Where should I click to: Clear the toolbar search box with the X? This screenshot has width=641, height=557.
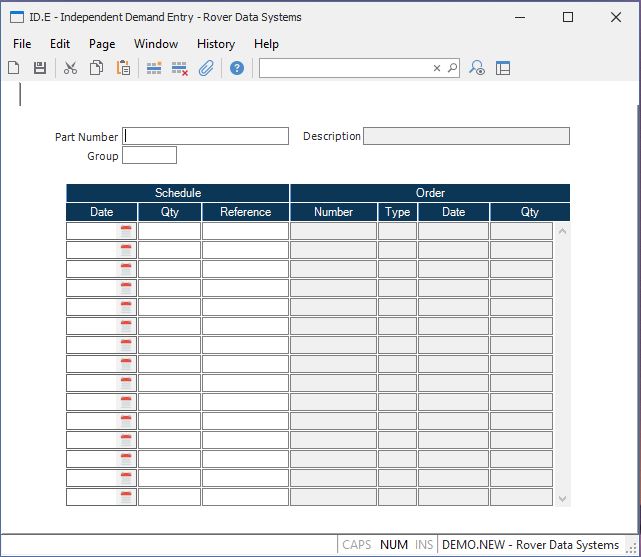(x=437, y=68)
